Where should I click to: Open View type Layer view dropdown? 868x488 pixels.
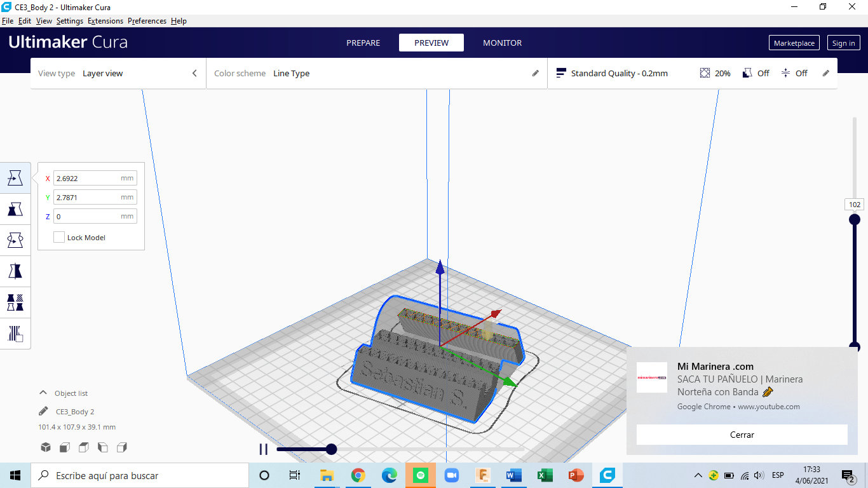(118, 73)
